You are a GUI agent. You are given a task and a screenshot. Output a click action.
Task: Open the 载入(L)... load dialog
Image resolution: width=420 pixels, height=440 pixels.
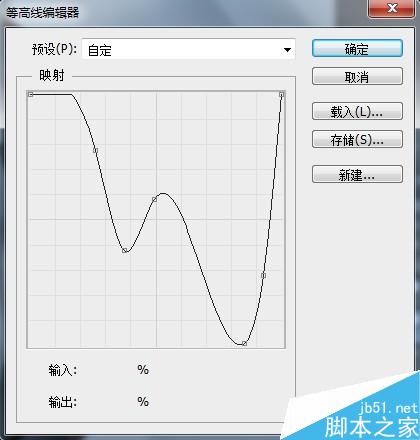click(357, 111)
